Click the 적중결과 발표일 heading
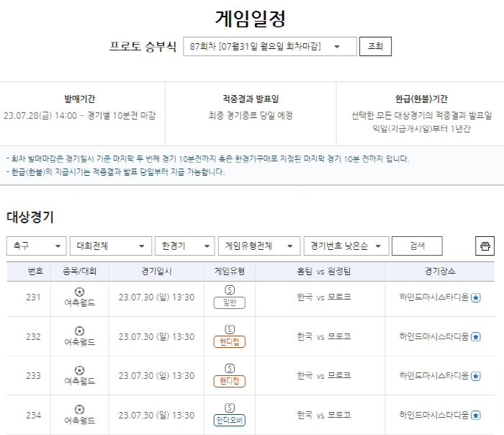The image size is (504, 435). click(251, 99)
